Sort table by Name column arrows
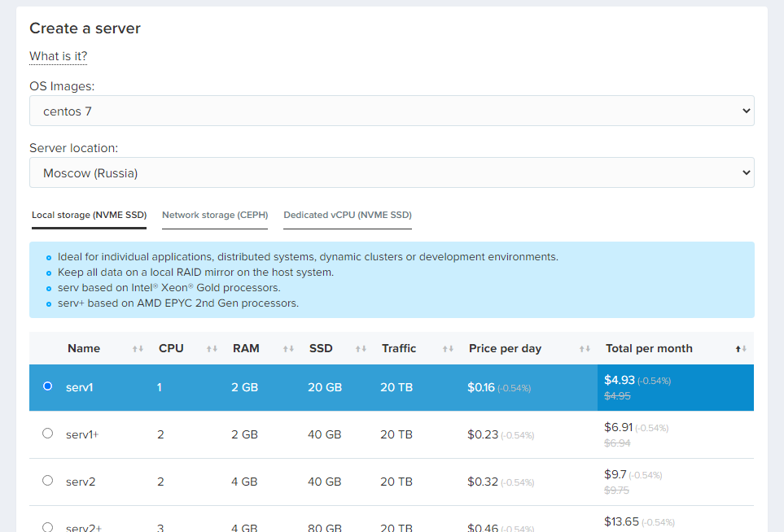 (x=138, y=349)
